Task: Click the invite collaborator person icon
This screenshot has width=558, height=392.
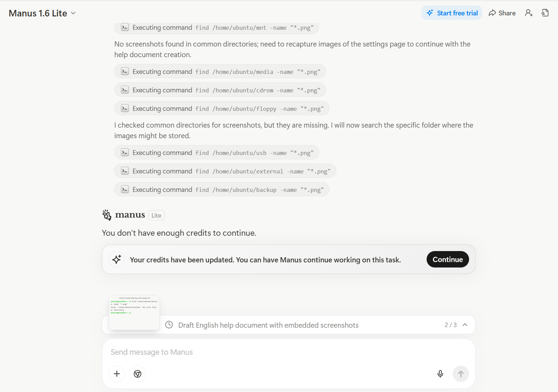Action: (x=529, y=13)
